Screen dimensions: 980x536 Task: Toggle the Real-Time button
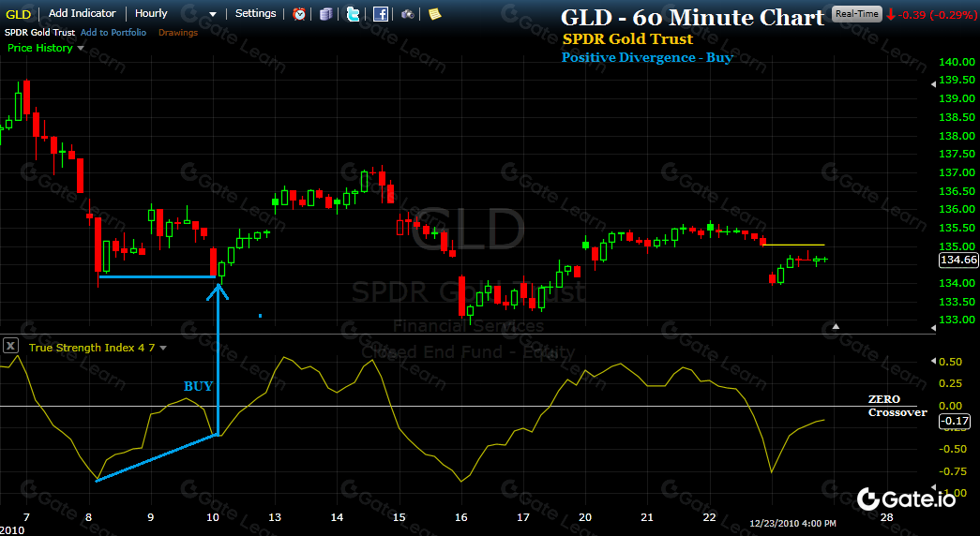pos(857,14)
